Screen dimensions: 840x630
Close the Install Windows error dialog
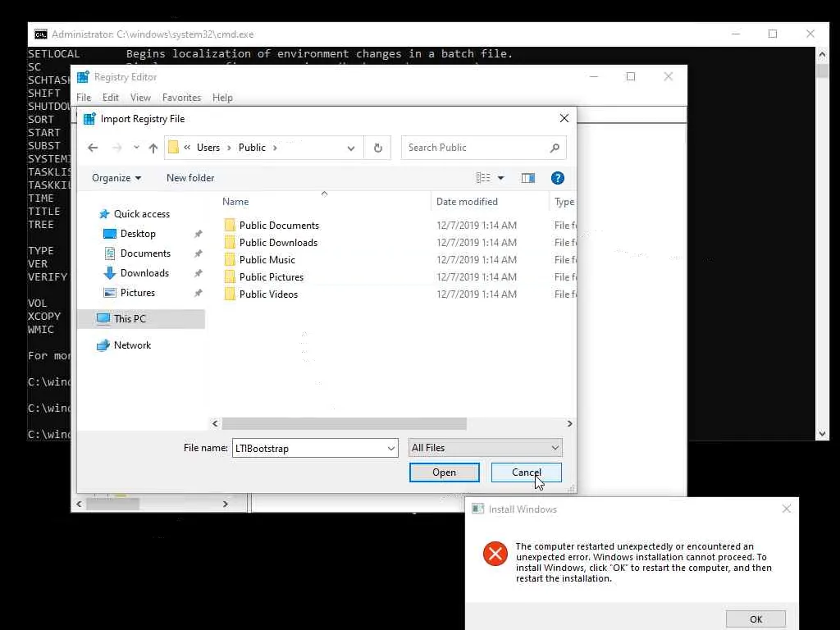coord(786,509)
